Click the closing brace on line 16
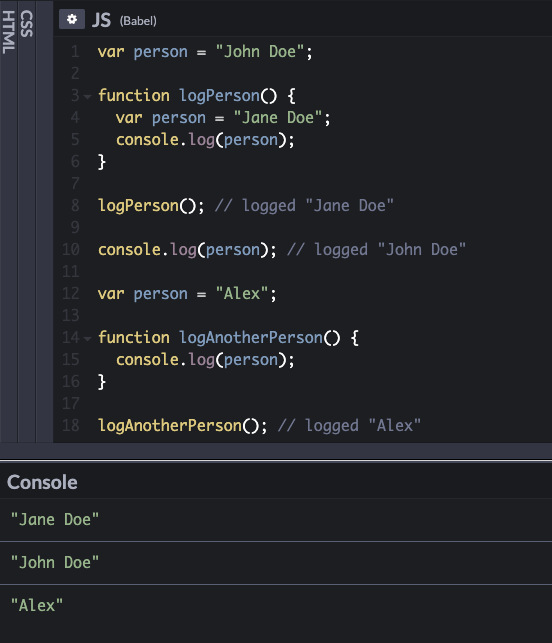 [x=102, y=382]
